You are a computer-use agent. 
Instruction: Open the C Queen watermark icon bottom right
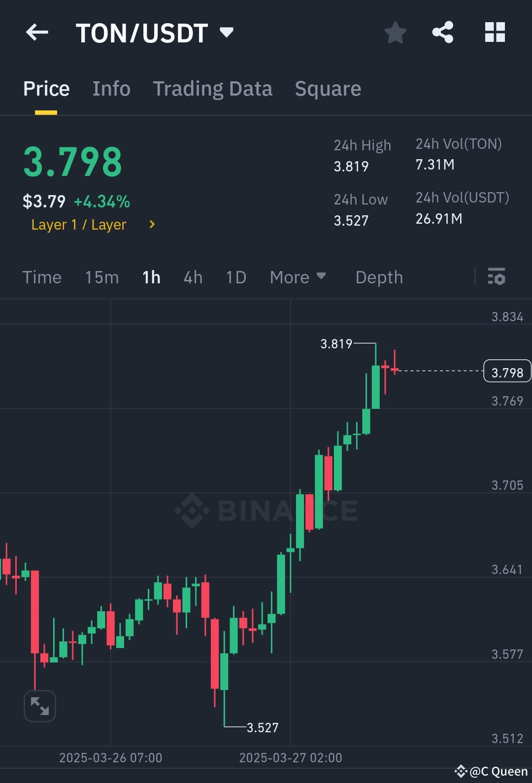click(x=461, y=771)
